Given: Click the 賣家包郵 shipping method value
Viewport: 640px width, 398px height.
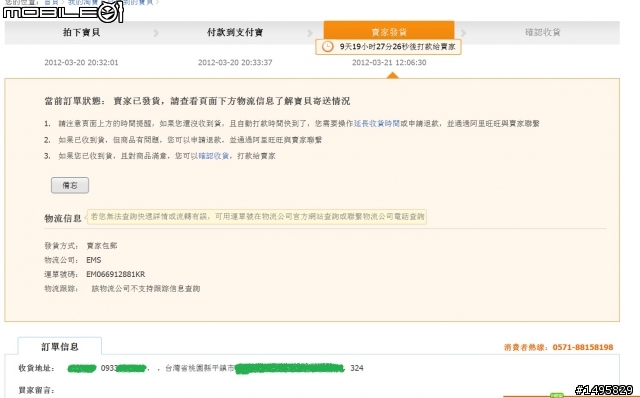Looking at the screenshot, I should coord(102,246).
